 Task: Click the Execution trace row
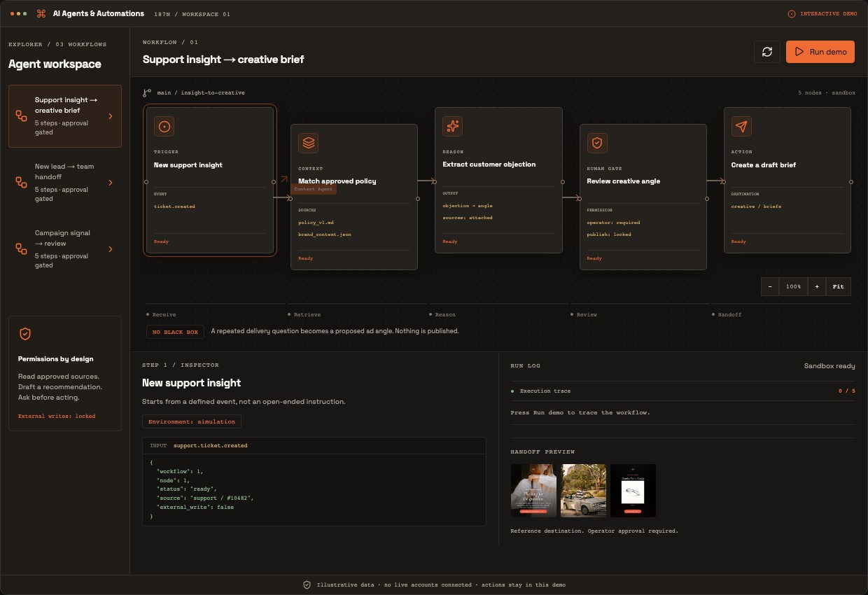682,391
